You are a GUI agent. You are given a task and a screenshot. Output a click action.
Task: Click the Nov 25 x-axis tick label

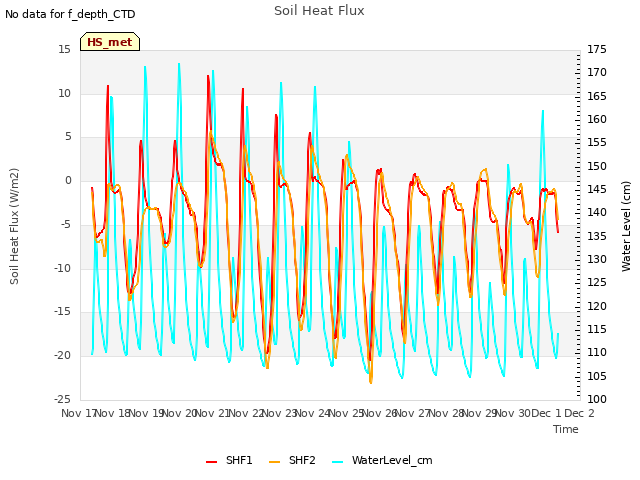345,413
